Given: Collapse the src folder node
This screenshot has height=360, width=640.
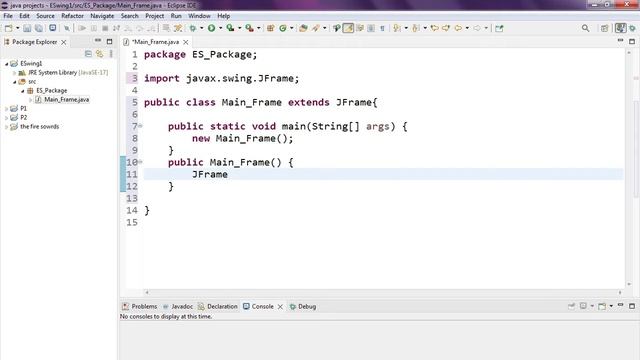Looking at the screenshot, I should [15, 82].
